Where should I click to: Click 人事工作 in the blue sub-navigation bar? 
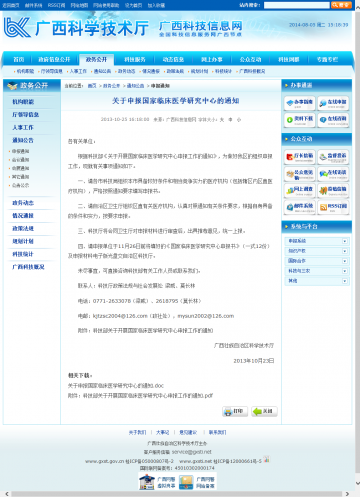pos(78,71)
